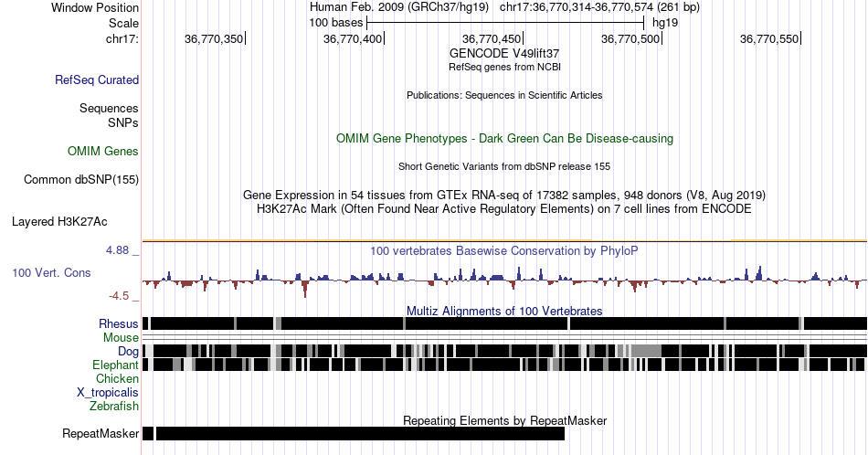Click Multiz Alignments of 100 Vertebrates title
Screen dimensions: 868x455
[x=504, y=311]
